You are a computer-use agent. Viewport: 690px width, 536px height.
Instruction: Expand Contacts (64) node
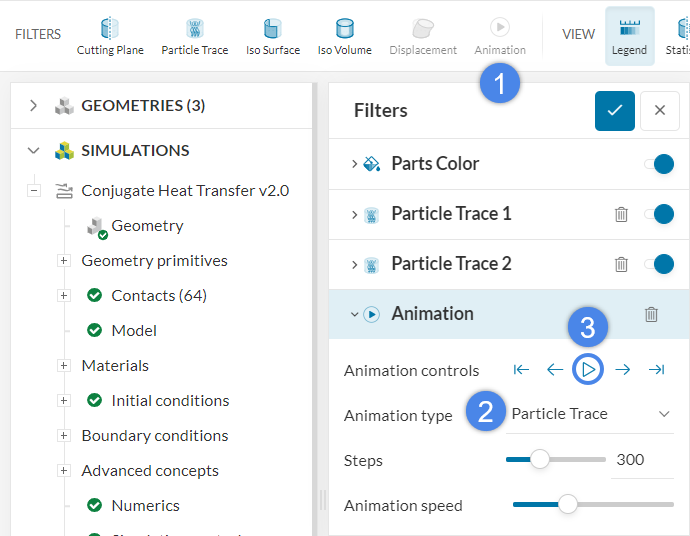point(63,295)
